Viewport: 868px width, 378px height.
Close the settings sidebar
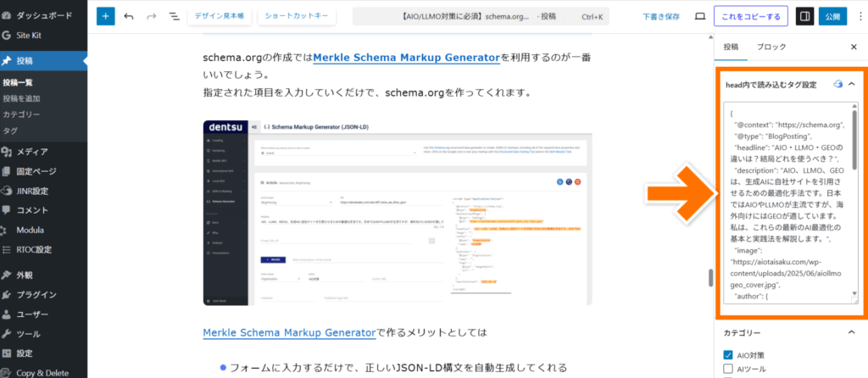coord(854,47)
